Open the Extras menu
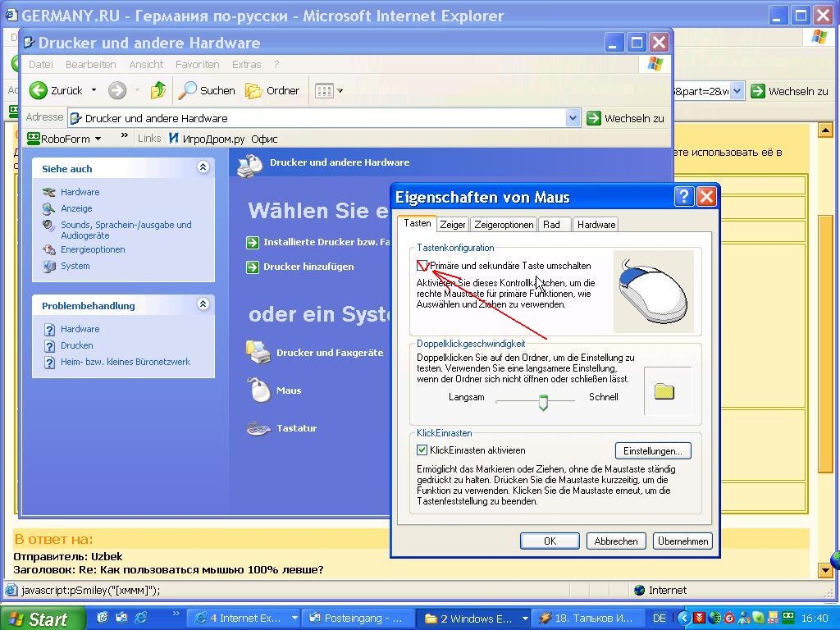840x630 pixels. pos(246,64)
